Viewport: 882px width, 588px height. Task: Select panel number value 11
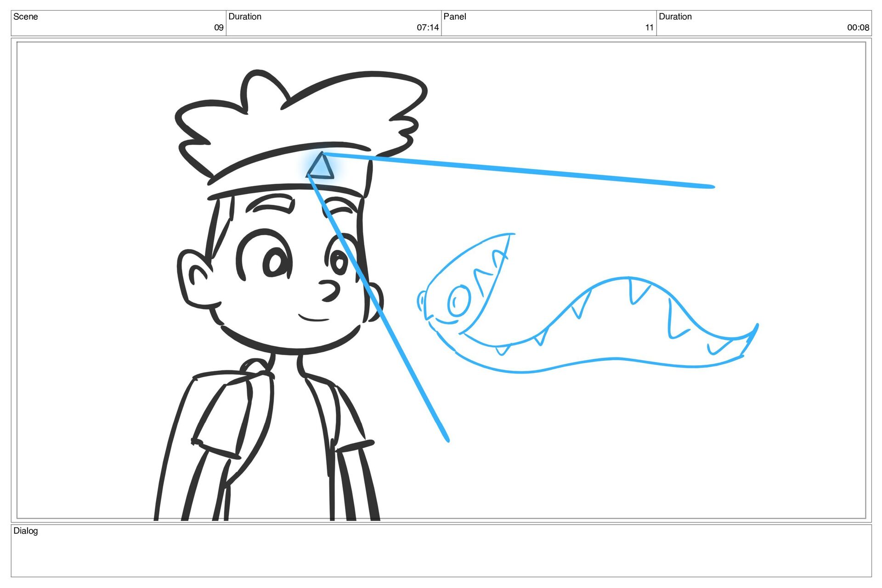coord(649,28)
